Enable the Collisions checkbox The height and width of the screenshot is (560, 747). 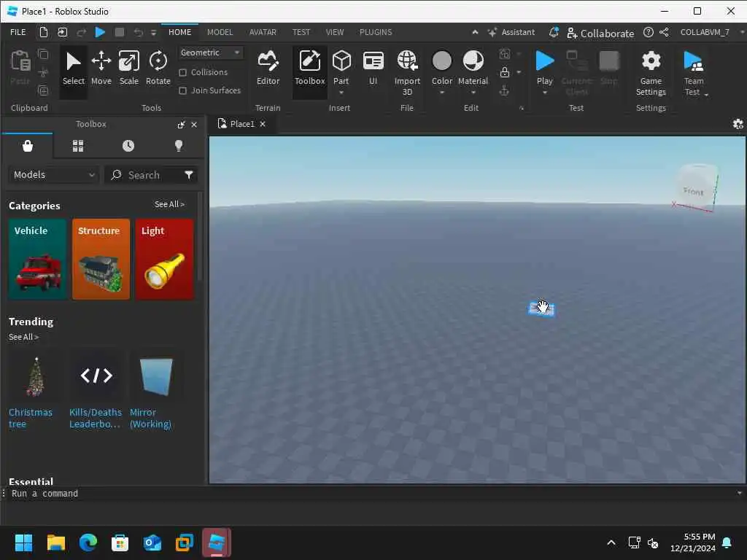182,72
